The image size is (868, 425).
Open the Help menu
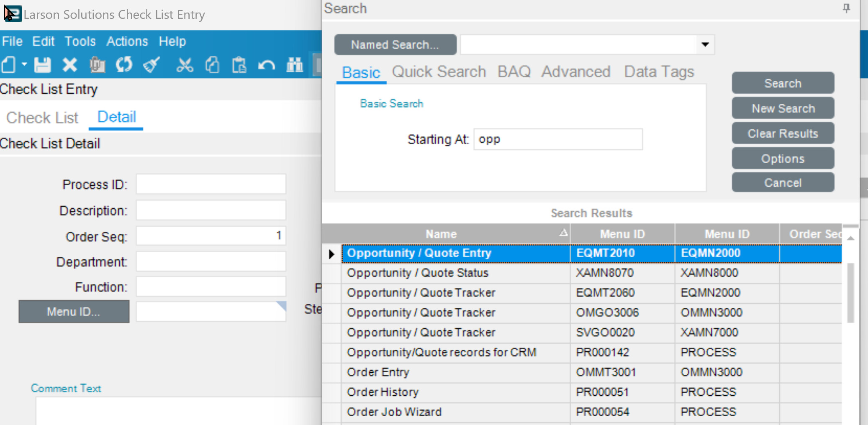[x=172, y=41]
